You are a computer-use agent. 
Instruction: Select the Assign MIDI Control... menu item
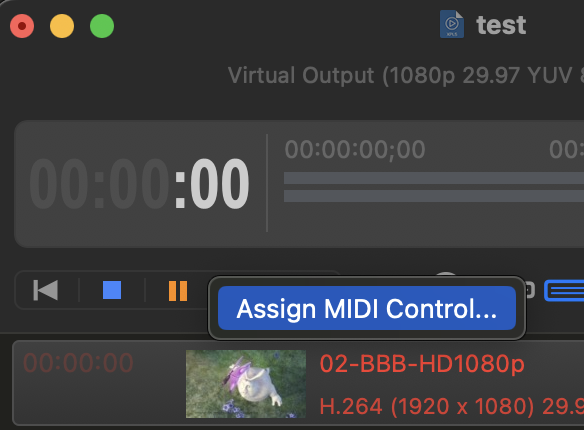tap(366, 308)
